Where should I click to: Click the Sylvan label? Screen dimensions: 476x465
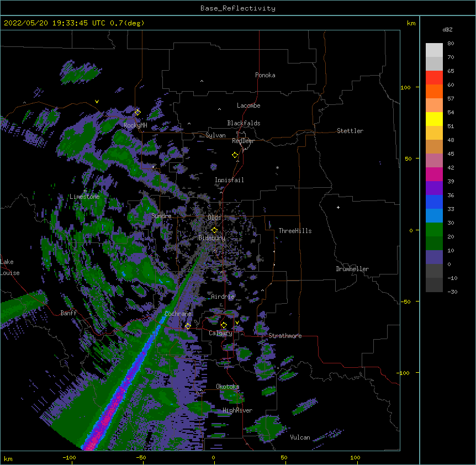(x=215, y=135)
